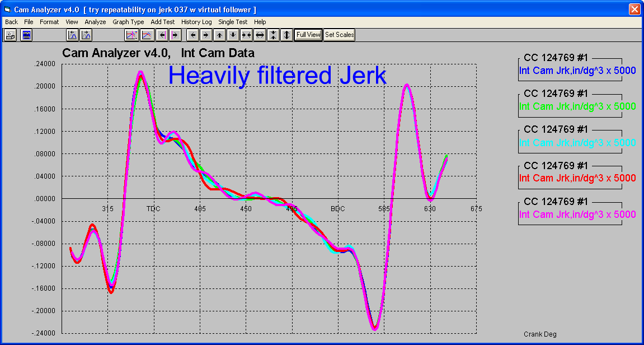Click the curve-with-right-arrow toolbar icon
This screenshot has height=345, width=644.
pos(86,35)
